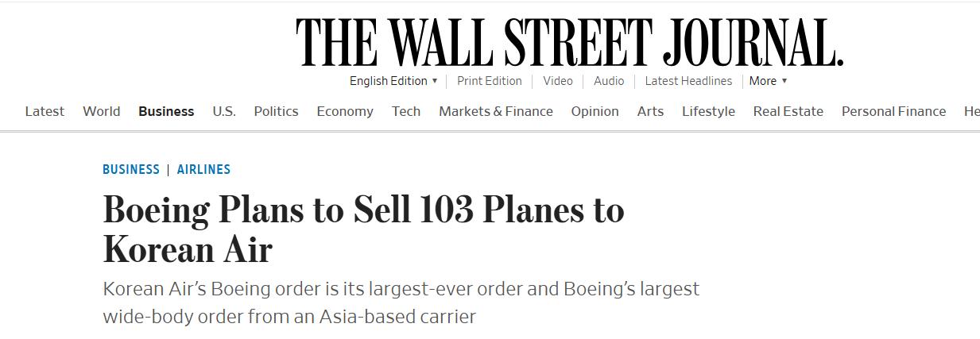This screenshot has width=980, height=339.
Task: Visit the Opinion section
Action: point(595,111)
